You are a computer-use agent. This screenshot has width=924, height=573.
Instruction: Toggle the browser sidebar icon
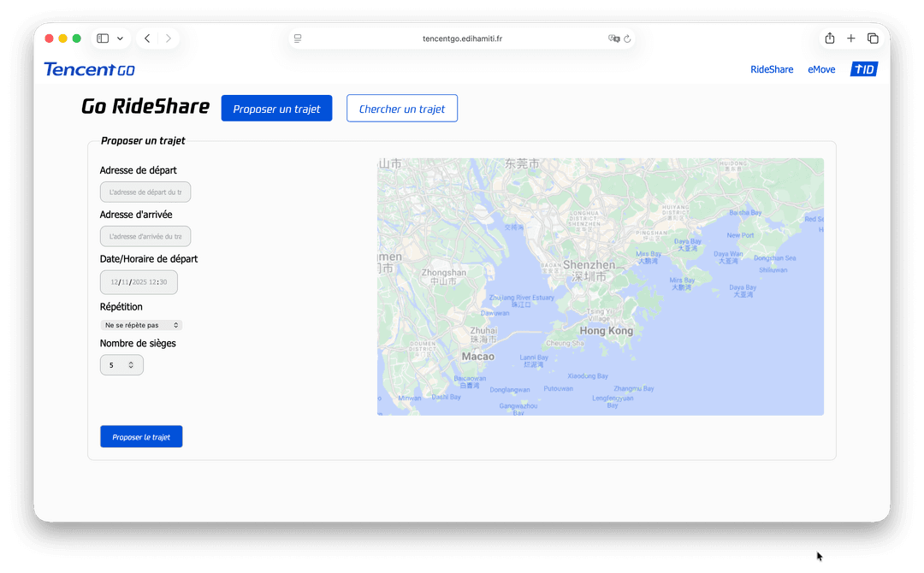pyautogui.click(x=100, y=38)
